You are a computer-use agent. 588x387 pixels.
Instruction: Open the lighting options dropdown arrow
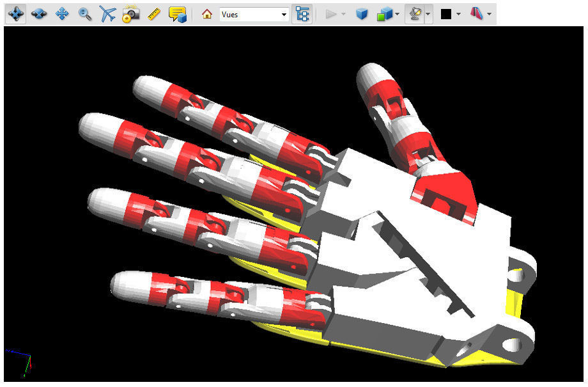tap(428, 14)
